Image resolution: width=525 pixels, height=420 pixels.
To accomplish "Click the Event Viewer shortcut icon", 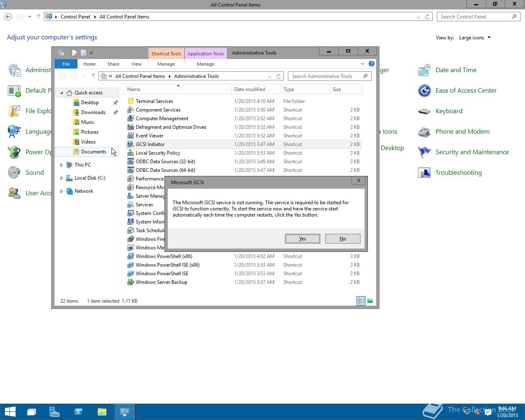I will click(130, 135).
